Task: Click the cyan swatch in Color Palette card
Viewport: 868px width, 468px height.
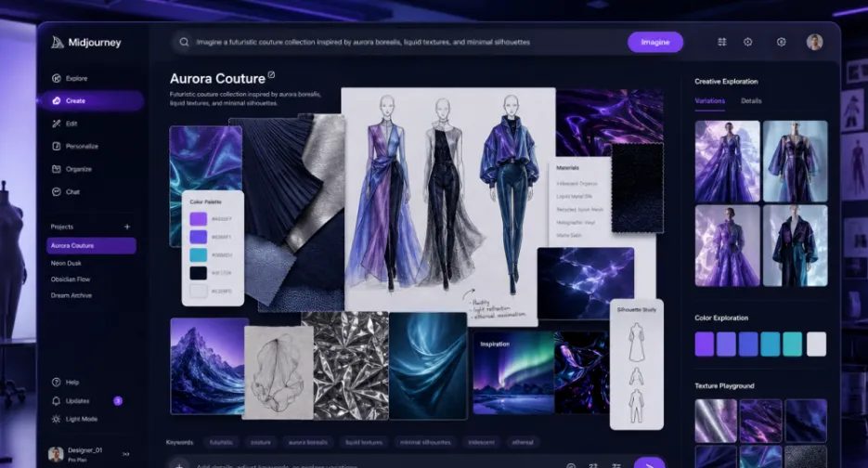Action: [198, 254]
